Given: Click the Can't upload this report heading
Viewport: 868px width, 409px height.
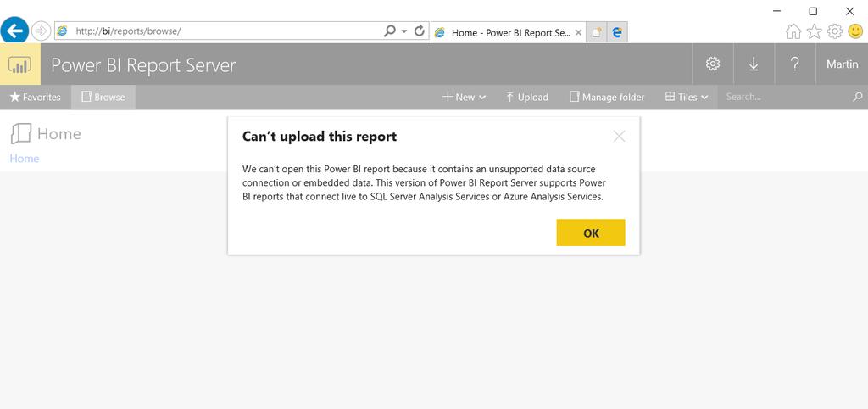Looking at the screenshot, I should coord(320,137).
